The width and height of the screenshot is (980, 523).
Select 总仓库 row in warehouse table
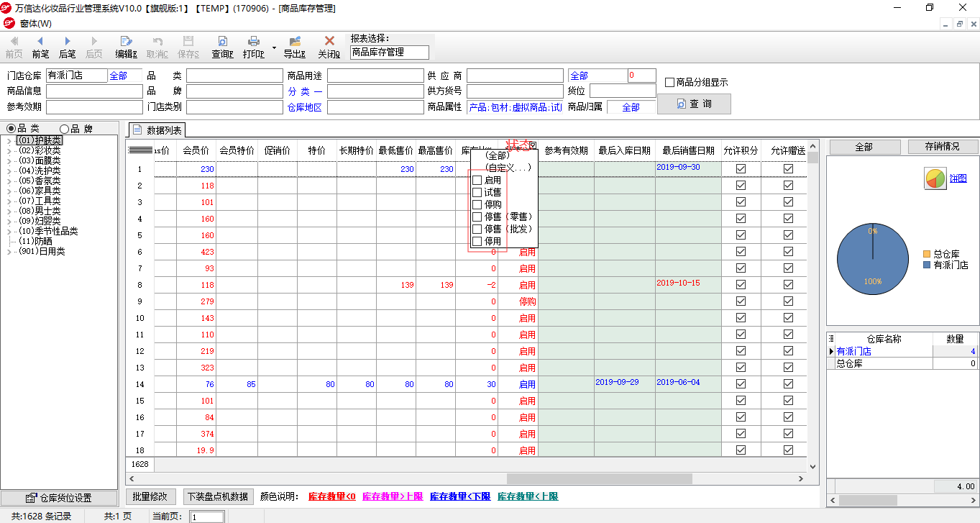(x=902, y=363)
